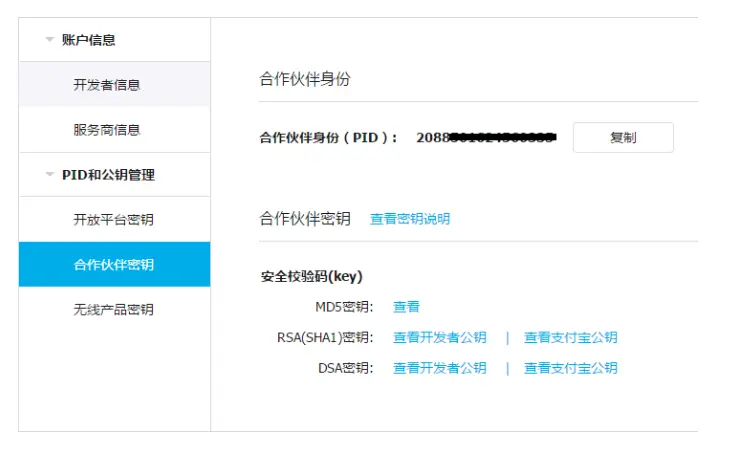Open the 查看密钥说明 link
This screenshot has height=452, width=752.
pos(410,219)
